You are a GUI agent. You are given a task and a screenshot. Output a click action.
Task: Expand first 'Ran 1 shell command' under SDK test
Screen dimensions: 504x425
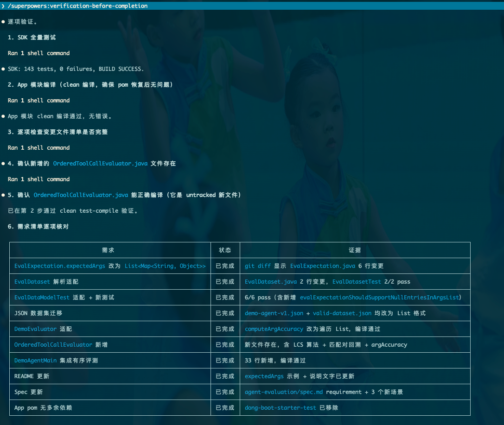[38, 53]
